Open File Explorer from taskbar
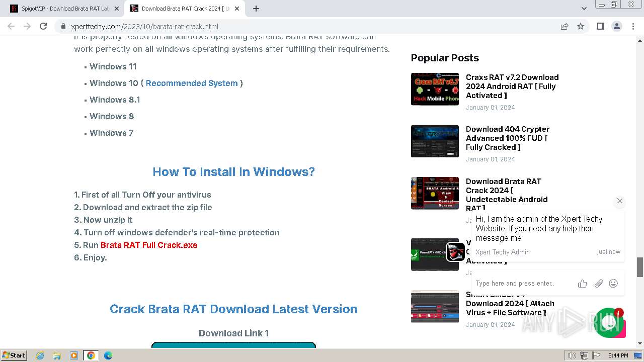The height and width of the screenshot is (362, 644). click(x=57, y=355)
